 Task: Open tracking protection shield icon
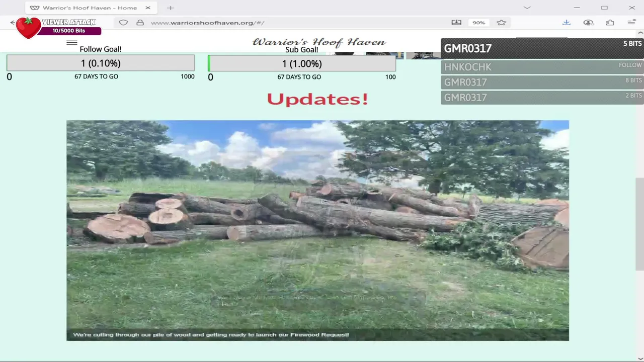click(123, 23)
